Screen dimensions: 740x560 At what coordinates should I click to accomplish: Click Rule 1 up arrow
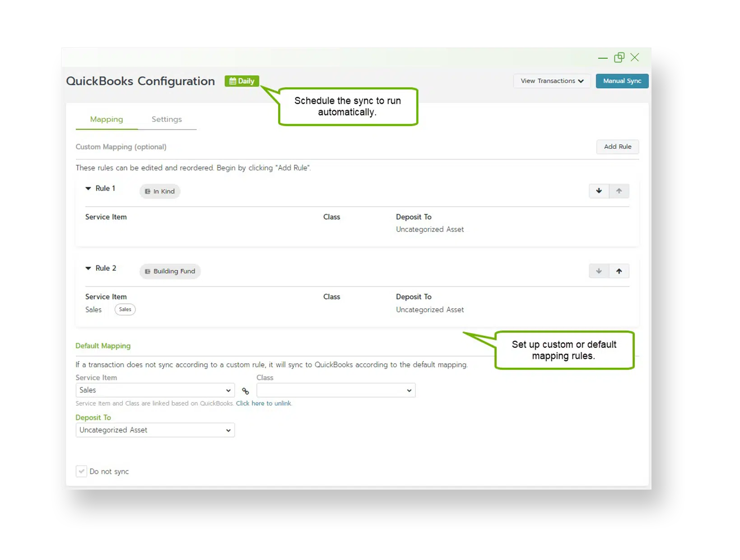(619, 191)
